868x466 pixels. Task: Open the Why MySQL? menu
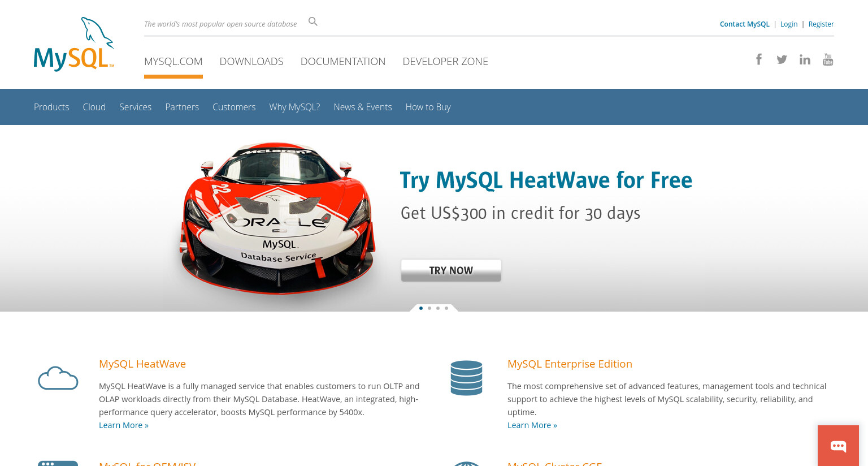click(294, 107)
